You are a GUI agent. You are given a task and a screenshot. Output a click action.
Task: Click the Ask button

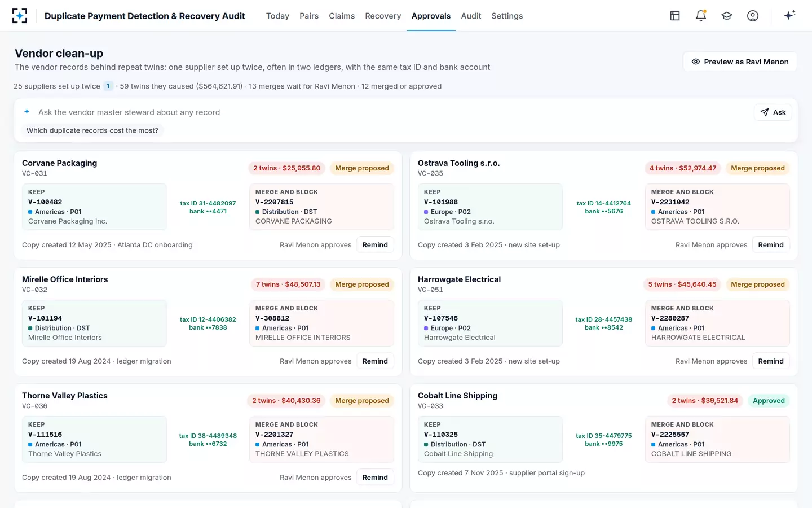773,112
